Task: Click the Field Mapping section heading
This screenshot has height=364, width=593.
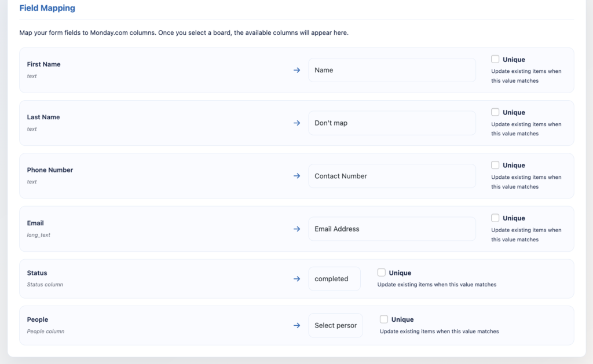Action: pos(47,9)
